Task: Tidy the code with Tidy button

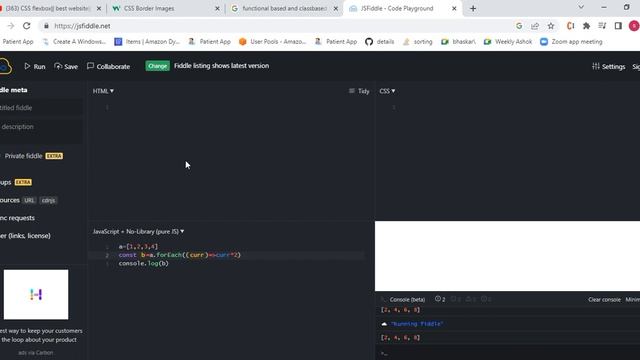Action: (359, 91)
